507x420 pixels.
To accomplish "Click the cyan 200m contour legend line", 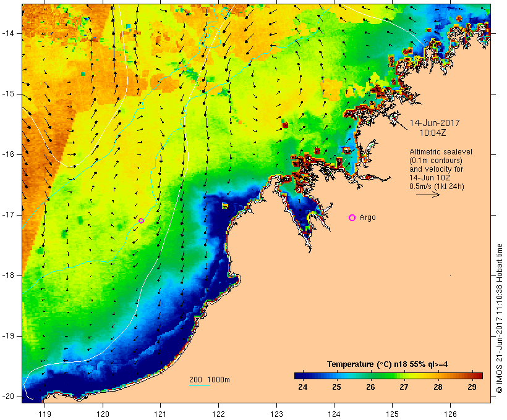I will pyautogui.click(x=200, y=385).
